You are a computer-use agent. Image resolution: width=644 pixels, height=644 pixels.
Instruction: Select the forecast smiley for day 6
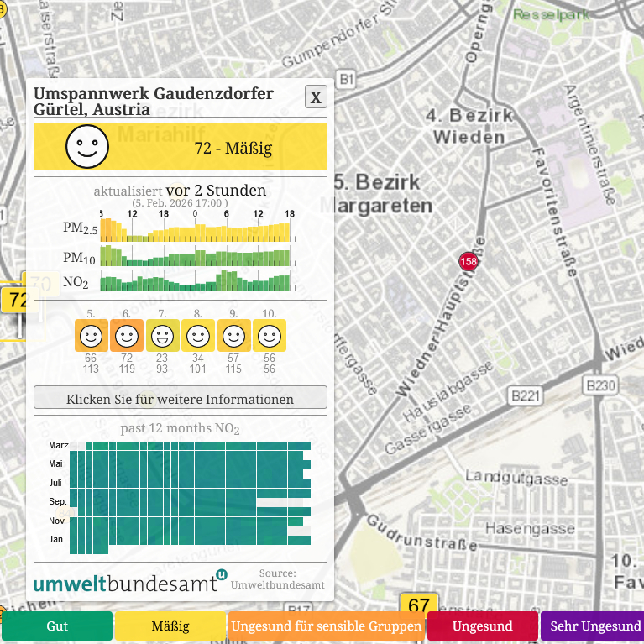point(127,336)
